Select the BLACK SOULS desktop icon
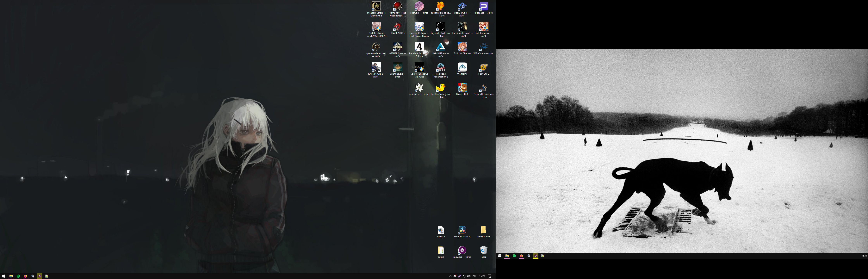 398,28
